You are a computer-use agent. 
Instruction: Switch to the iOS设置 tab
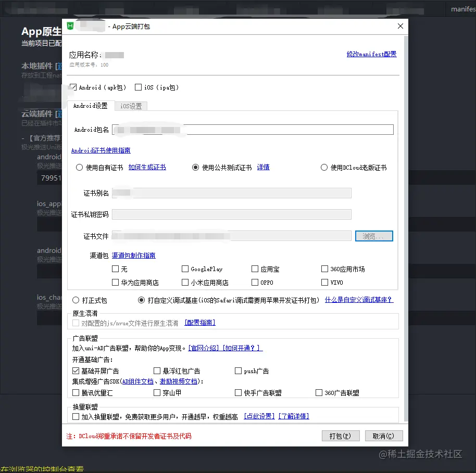pyautogui.click(x=131, y=106)
